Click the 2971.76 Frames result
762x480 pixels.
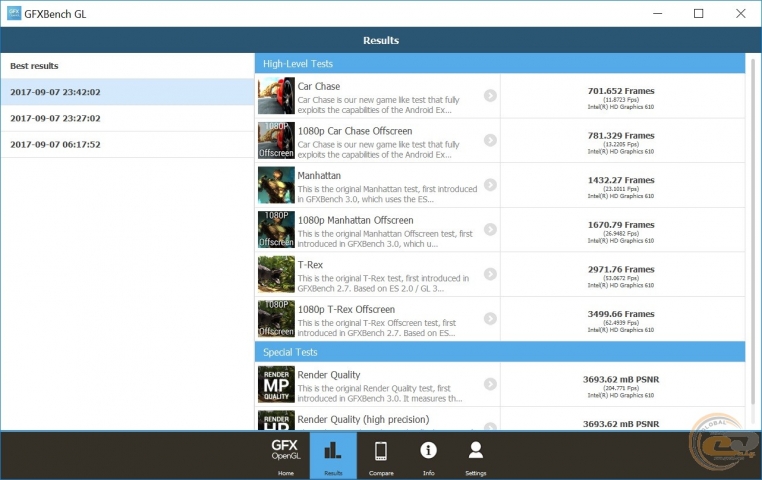(621, 269)
